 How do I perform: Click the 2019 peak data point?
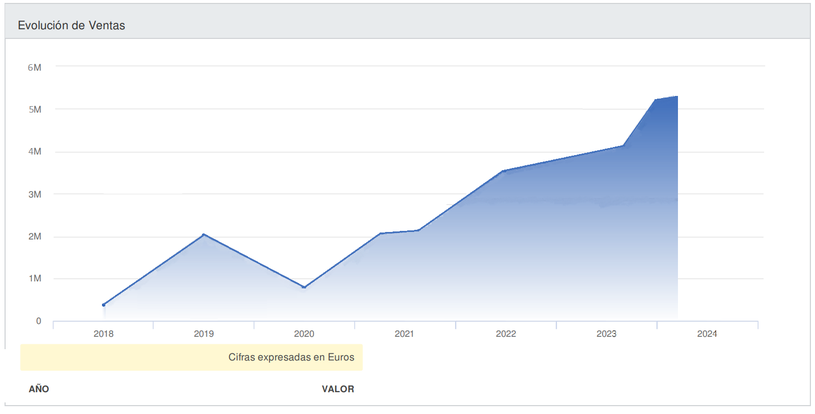click(204, 235)
